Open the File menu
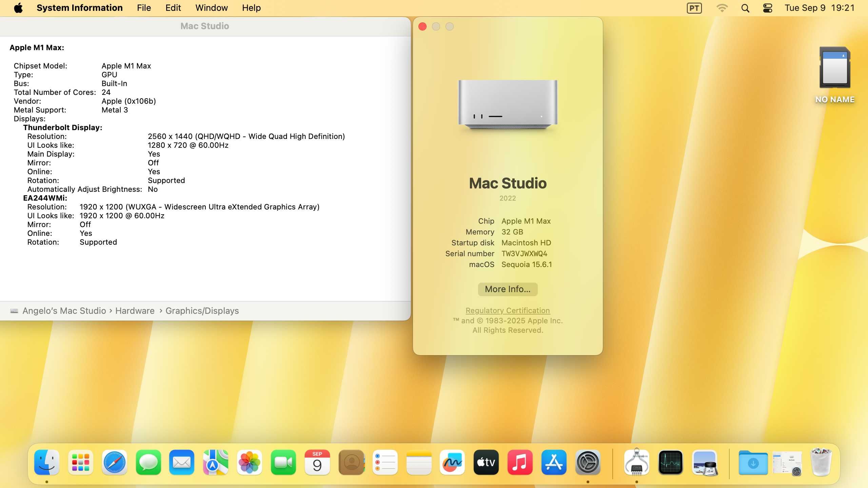This screenshot has height=488, width=868. click(144, 8)
